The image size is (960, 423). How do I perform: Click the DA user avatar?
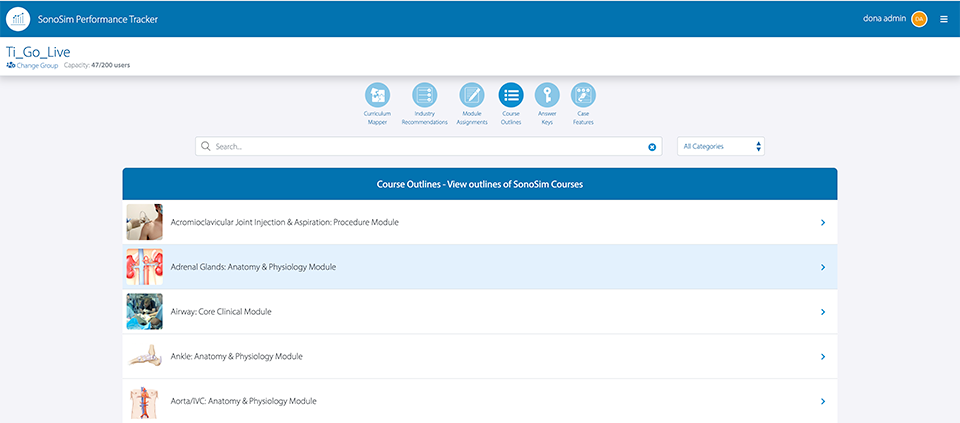[919, 19]
